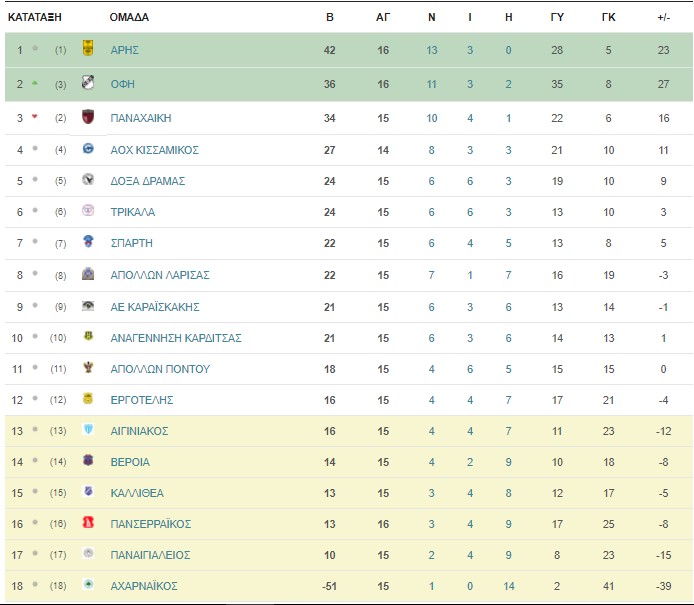Click the ΠΑΝΣΕΡΡΑΪΚΟΣ red crest icon
694x605 pixels.
[x=88, y=523]
